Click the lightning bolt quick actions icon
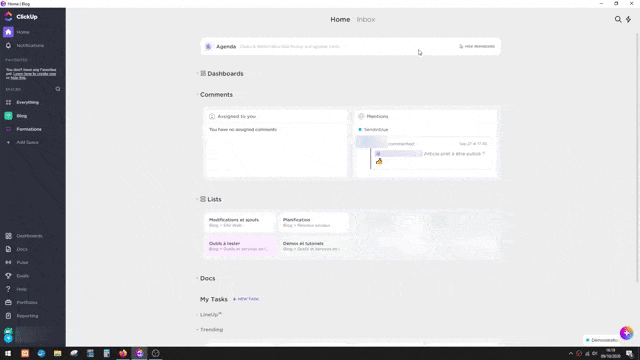The image size is (640, 360). [629, 19]
